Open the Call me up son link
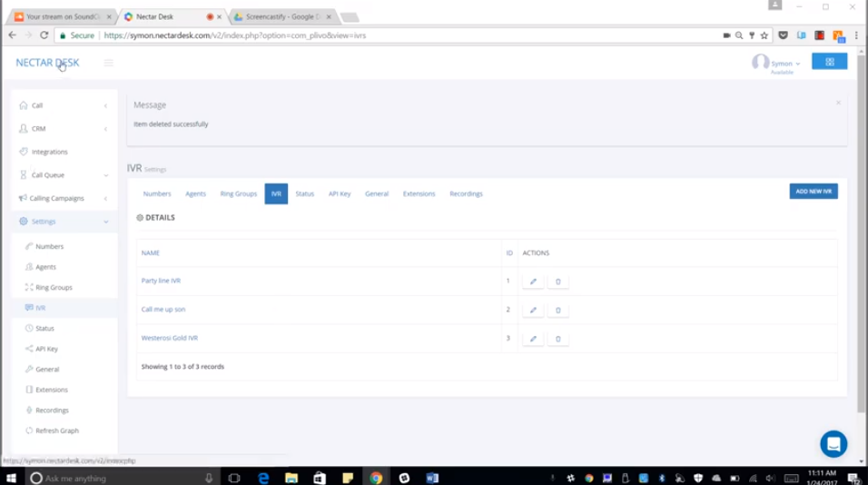Image resolution: width=868 pixels, height=485 pixels. click(163, 310)
